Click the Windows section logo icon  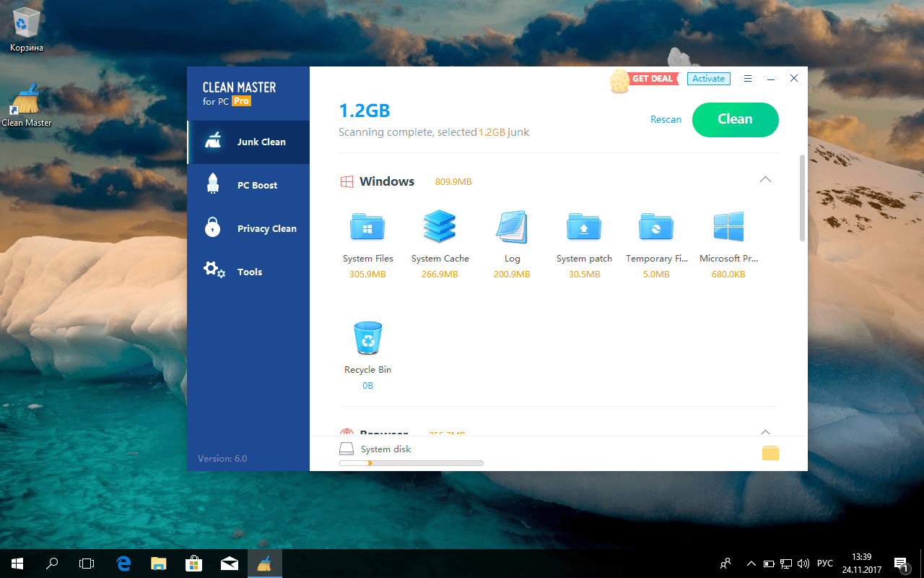[346, 181]
